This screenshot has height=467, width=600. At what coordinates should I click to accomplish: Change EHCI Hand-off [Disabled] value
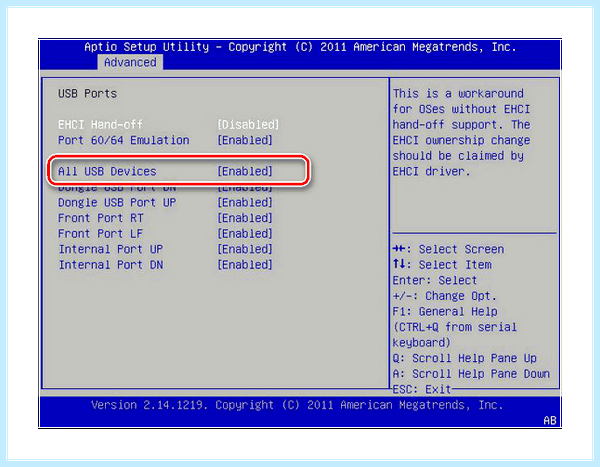(248, 124)
